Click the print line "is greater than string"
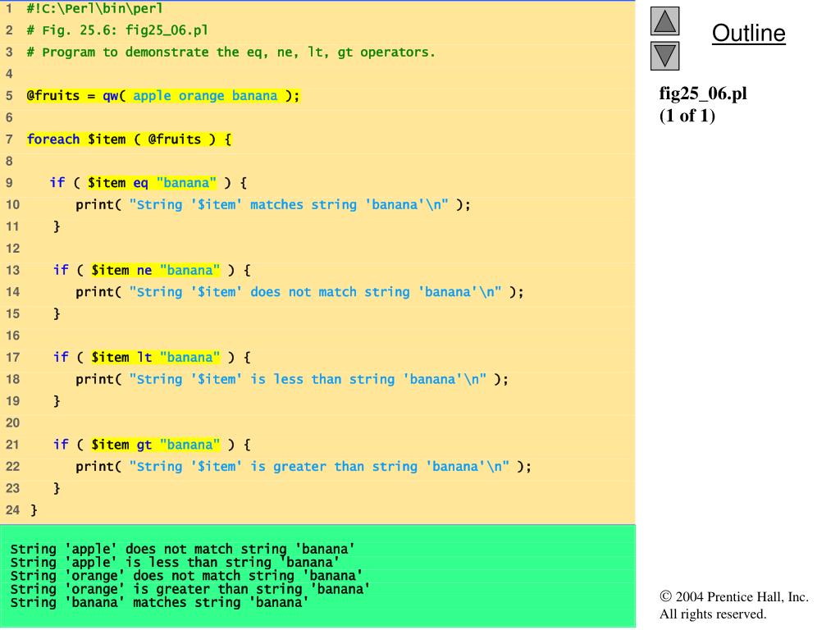Viewport: 840px width, 630px height. pos(304,467)
